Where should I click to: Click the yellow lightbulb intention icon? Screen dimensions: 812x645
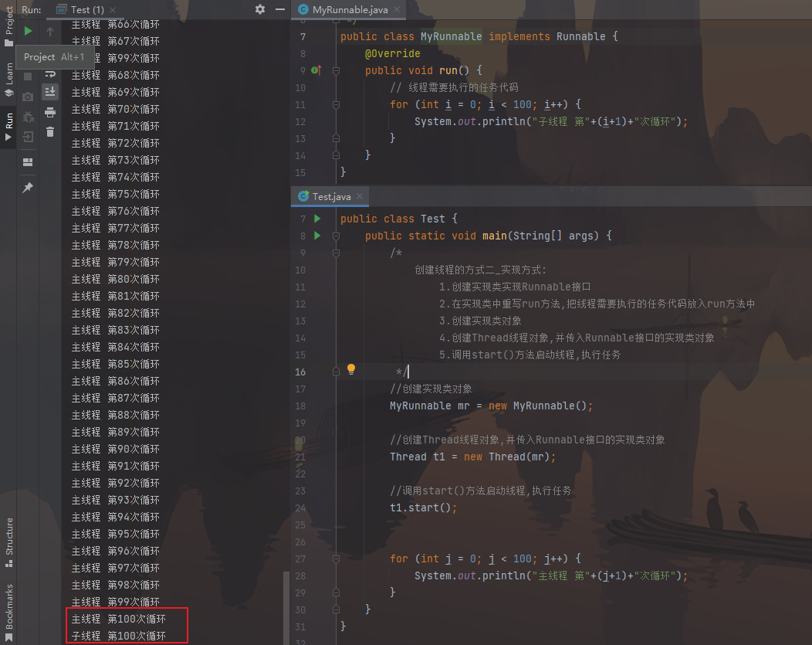click(x=350, y=370)
